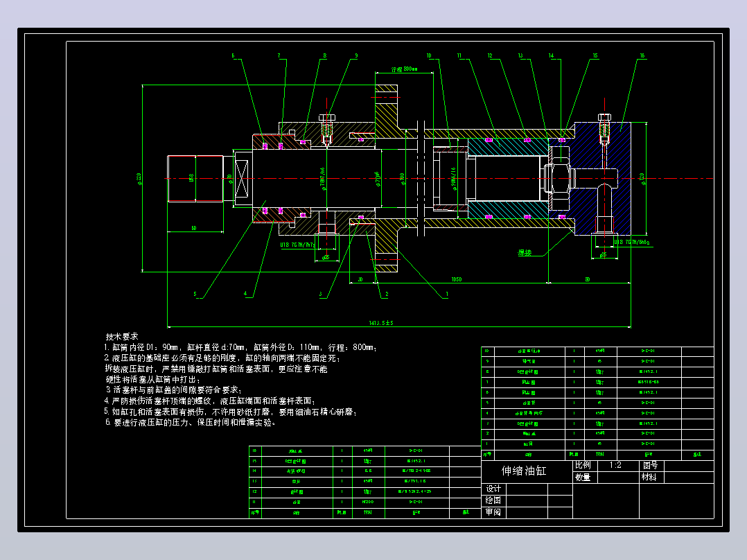Image resolution: width=747 pixels, height=560 pixels.
Task: Click requirement line 3 about 活塞杆与前缸盖
Action: click(174, 390)
